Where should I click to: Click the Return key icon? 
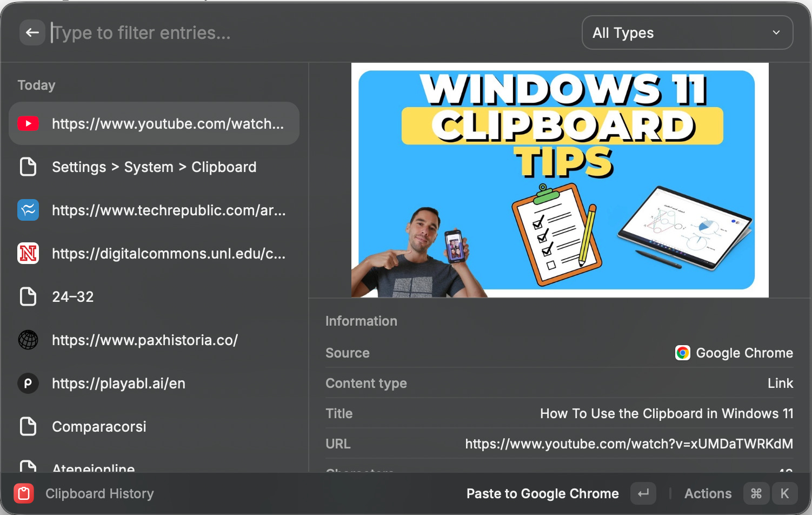pyautogui.click(x=643, y=493)
